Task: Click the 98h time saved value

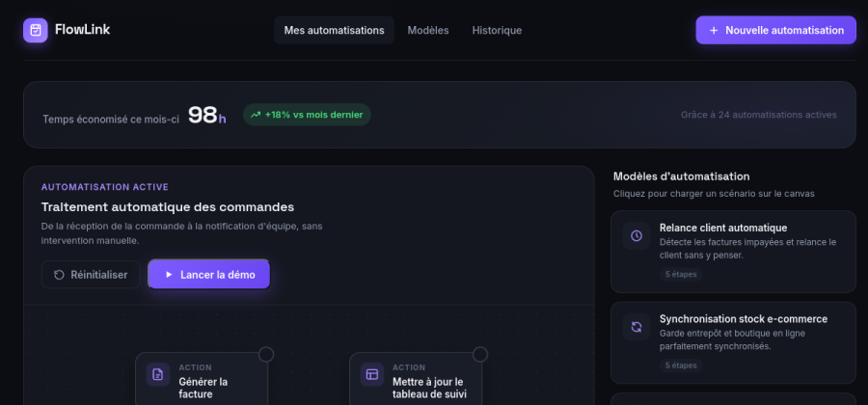Action: click(x=207, y=115)
